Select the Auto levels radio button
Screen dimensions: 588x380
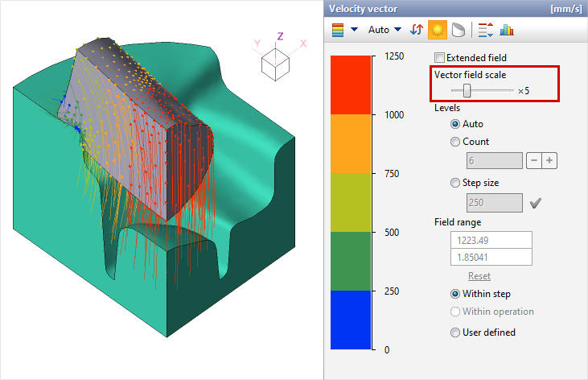(455, 124)
